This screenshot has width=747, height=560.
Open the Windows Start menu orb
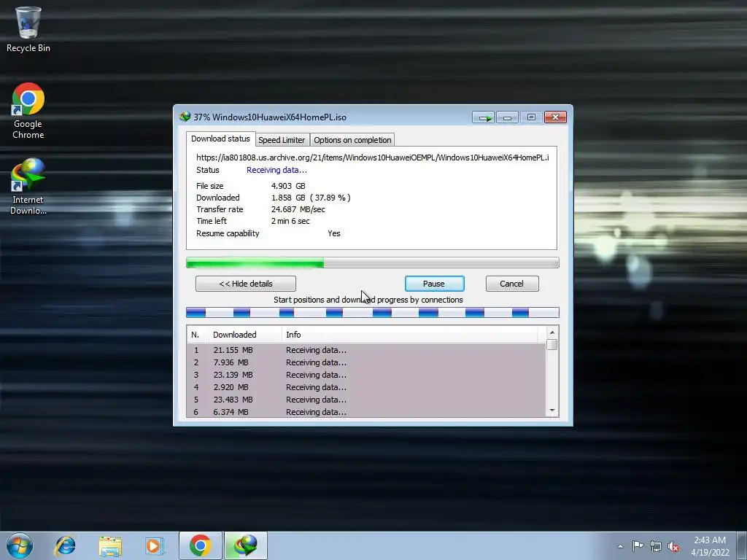tap(20, 545)
